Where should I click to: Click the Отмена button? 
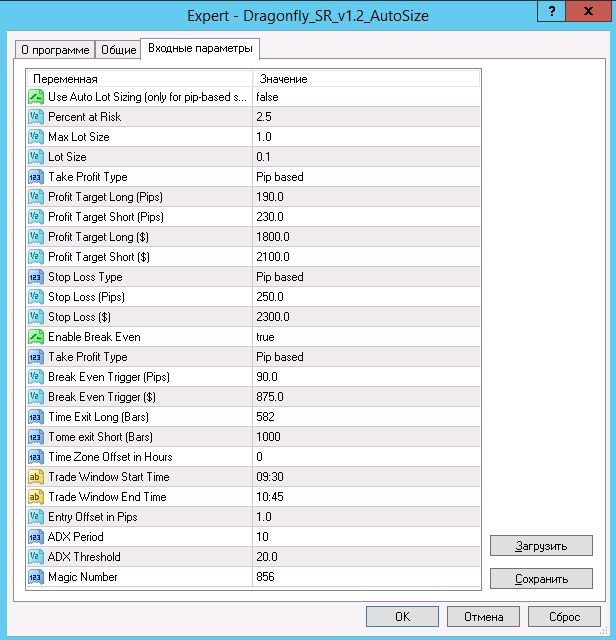point(483,616)
